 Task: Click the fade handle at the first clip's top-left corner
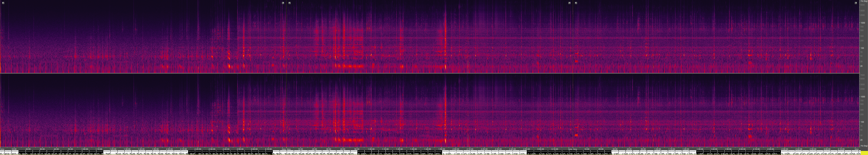tap(3, 3)
